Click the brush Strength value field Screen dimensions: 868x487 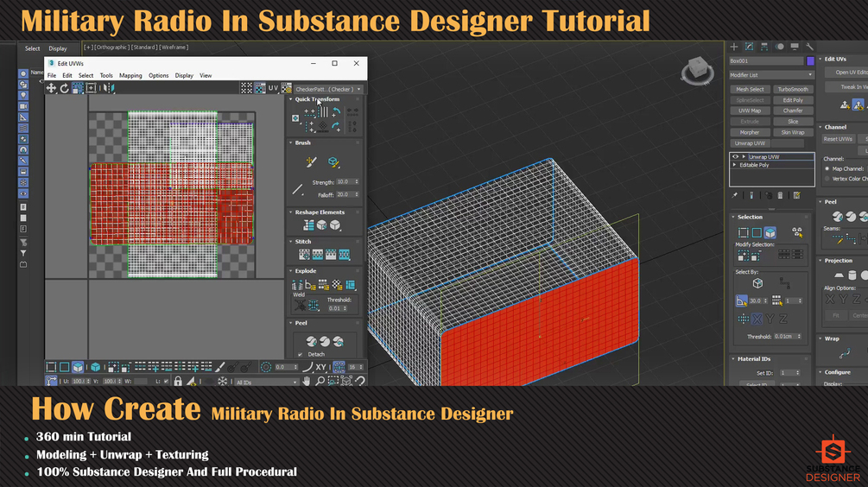pos(347,181)
